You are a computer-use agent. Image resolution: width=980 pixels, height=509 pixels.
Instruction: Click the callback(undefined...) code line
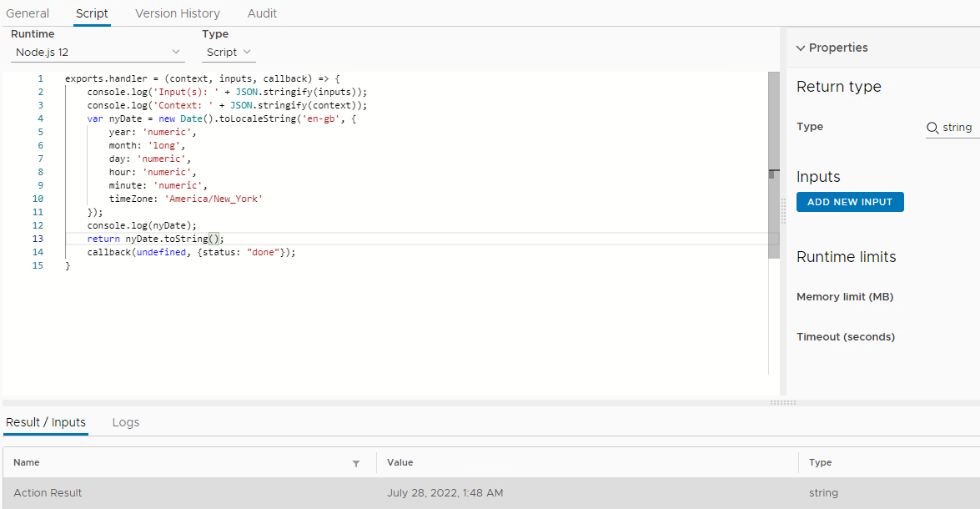point(191,252)
